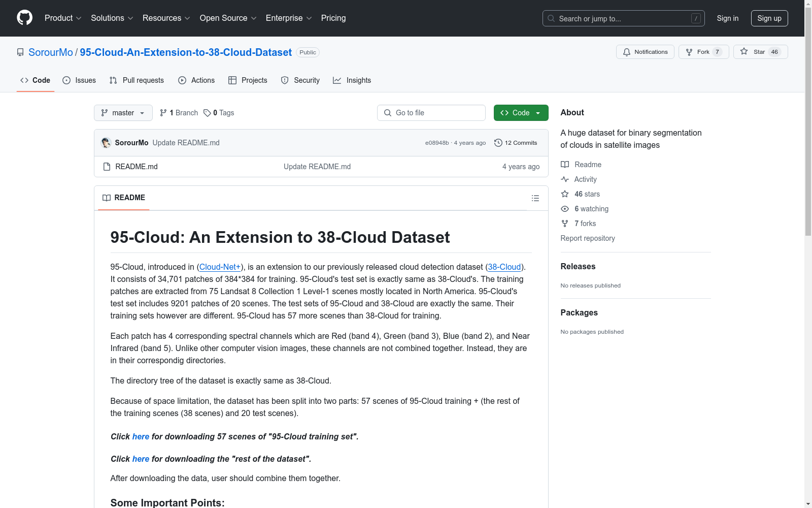Click the book icon beside Readme
The width and height of the screenshot is (812, 508).
565,165
